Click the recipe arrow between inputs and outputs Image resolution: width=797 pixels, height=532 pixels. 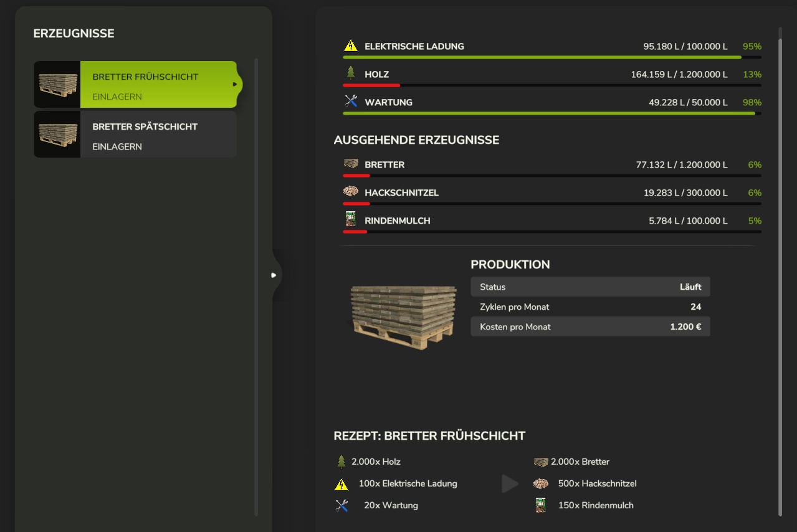tap(510, 483)
